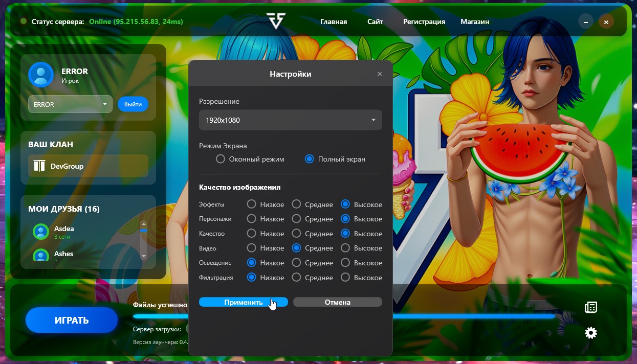Set Эффекты quality to Низкое

(251, 204)
